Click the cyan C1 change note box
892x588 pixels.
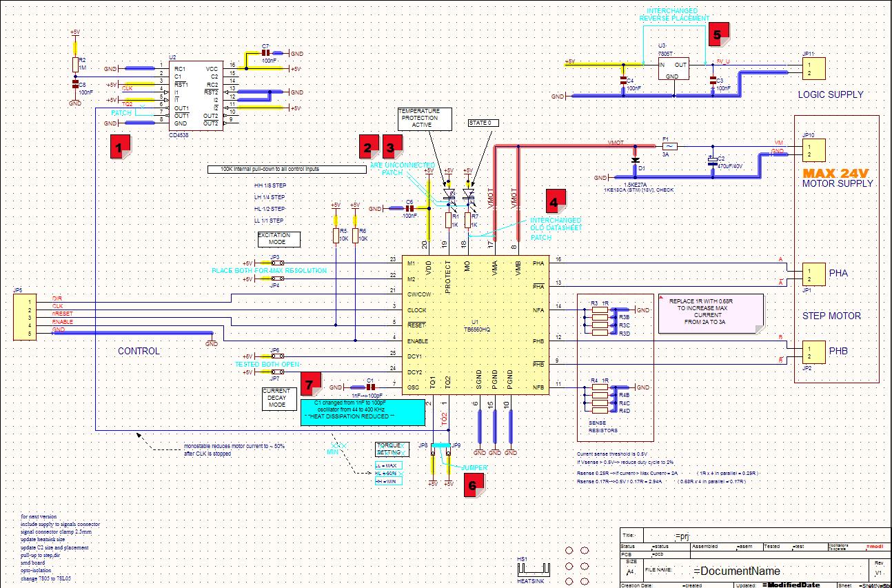[363, 411]
